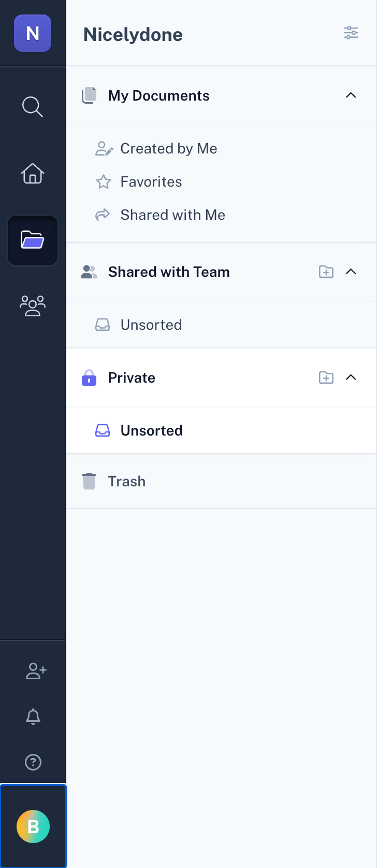Open notifications via the bell icon
Screen dimensions: 377x868
[x=33, y=717]
